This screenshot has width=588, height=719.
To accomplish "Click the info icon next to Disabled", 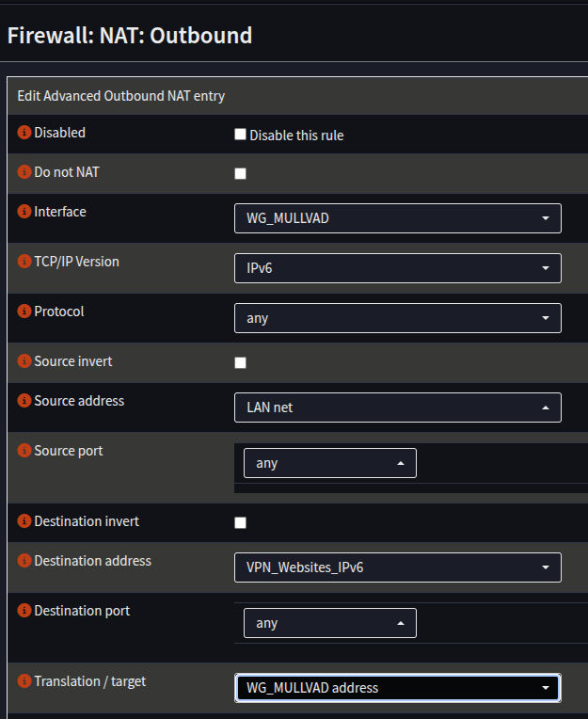I will [24, 134].
